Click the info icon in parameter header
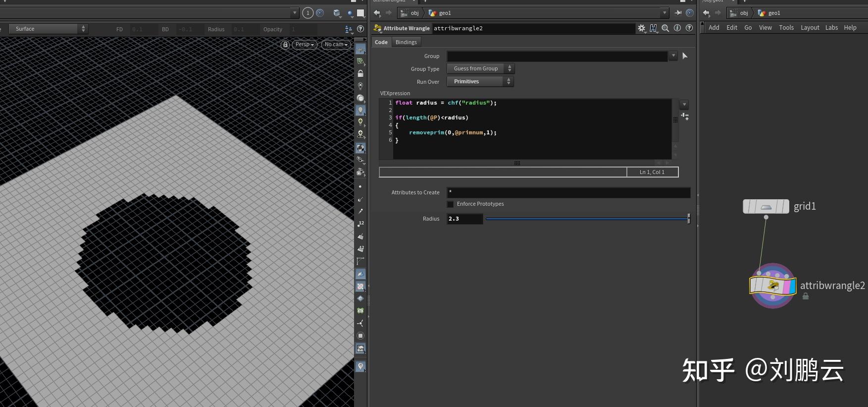868x407 pixels. pos(677,28)
